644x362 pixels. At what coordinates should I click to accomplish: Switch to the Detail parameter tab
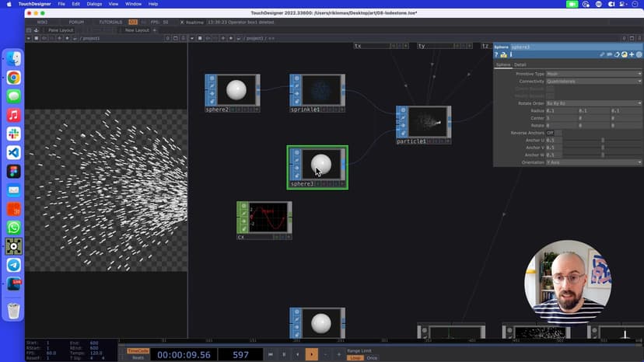520,64
